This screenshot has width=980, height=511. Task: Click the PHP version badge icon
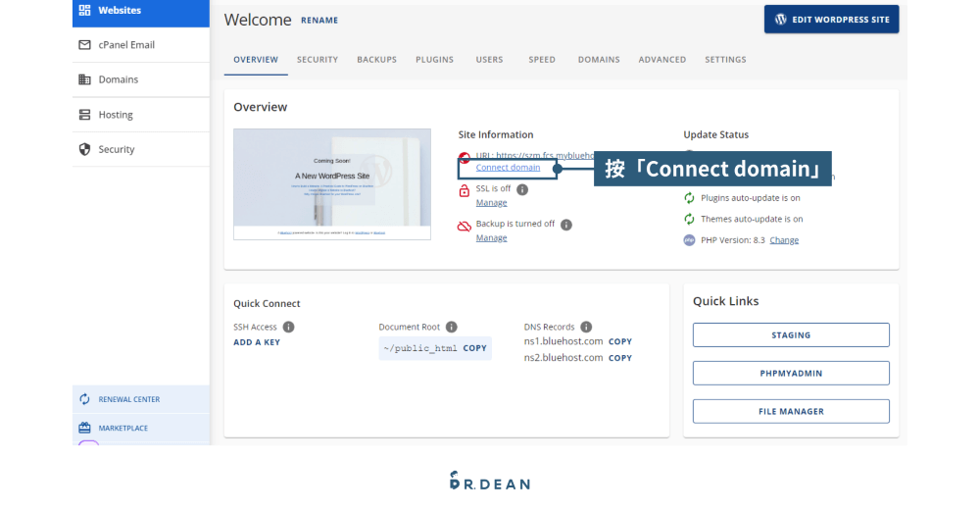pos(690,240)
